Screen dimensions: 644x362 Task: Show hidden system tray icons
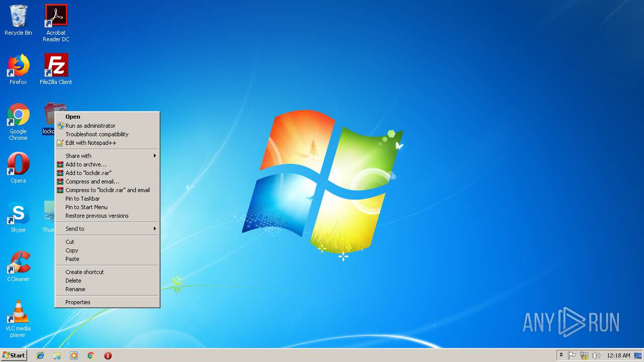click(x=561, y=355)
